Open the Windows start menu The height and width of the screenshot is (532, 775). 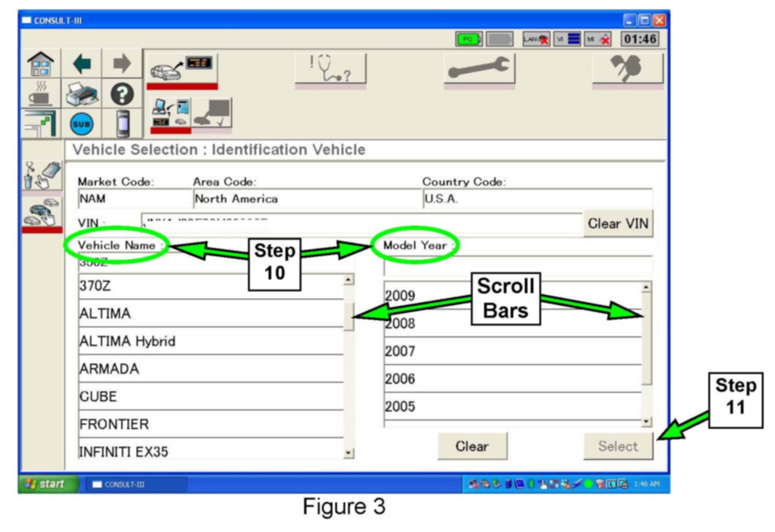46,484
